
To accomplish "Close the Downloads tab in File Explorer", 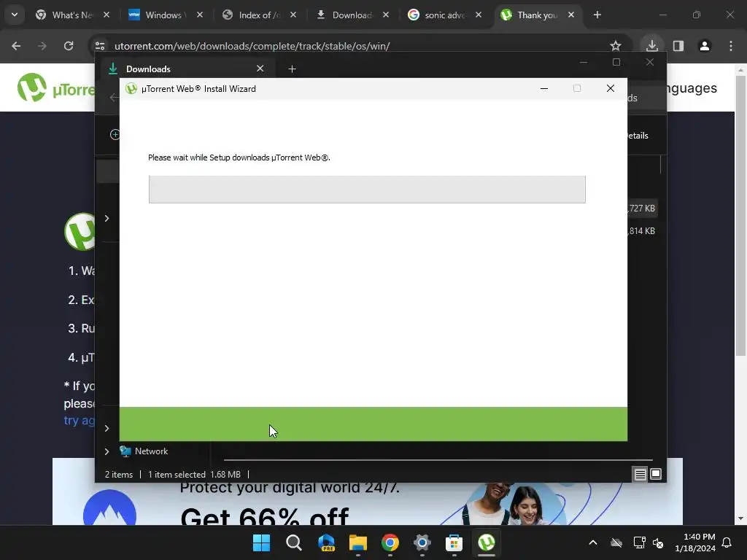I will [x=260, y=69].
